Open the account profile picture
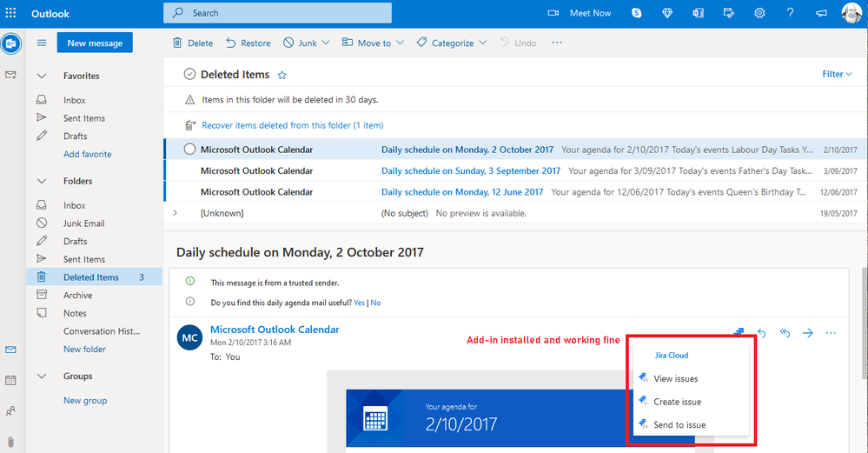The width and height of the screenshot is (868, 453). click(851, 13)
